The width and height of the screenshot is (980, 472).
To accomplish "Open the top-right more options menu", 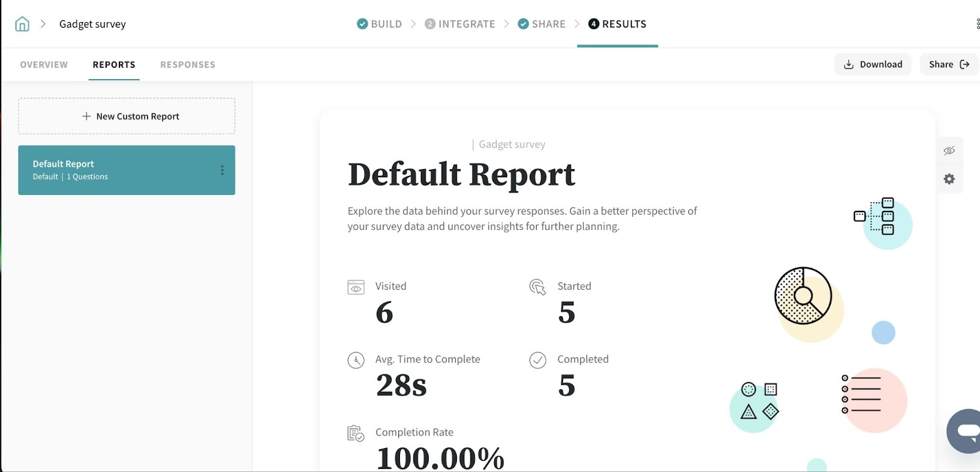I will tap(978, 24).
